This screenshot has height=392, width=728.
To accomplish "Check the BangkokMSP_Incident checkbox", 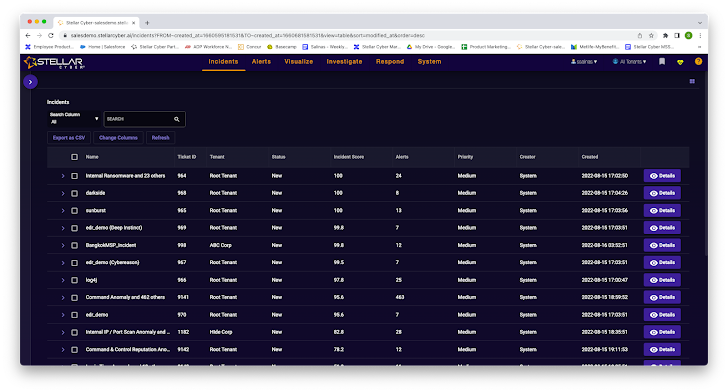I will pyautogui.click(x=74, y=245).
